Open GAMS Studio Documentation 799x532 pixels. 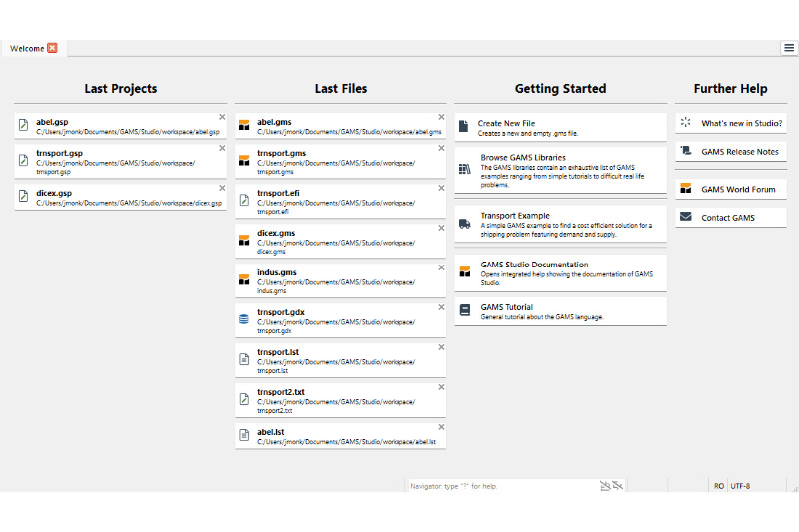point(560,273)
